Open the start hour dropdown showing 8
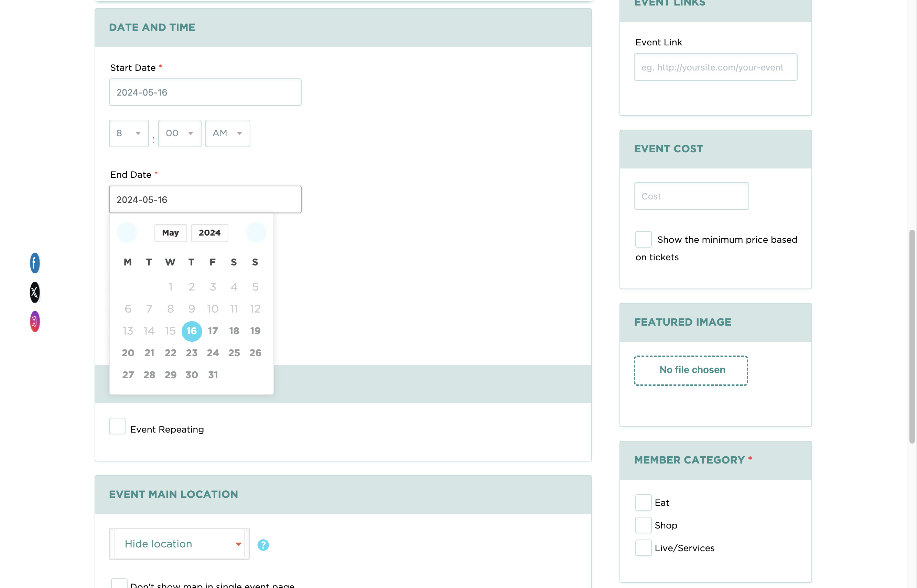 pos(129,133)
